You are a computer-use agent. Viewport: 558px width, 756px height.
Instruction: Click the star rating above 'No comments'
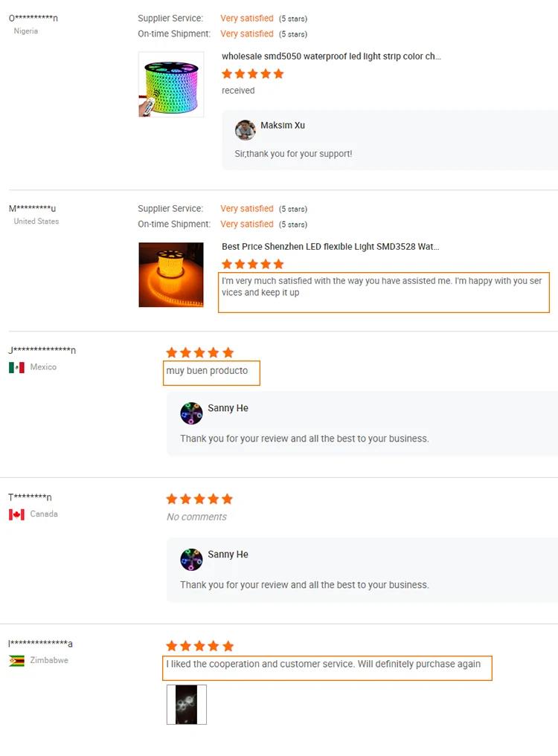click(x=199, y=499)
